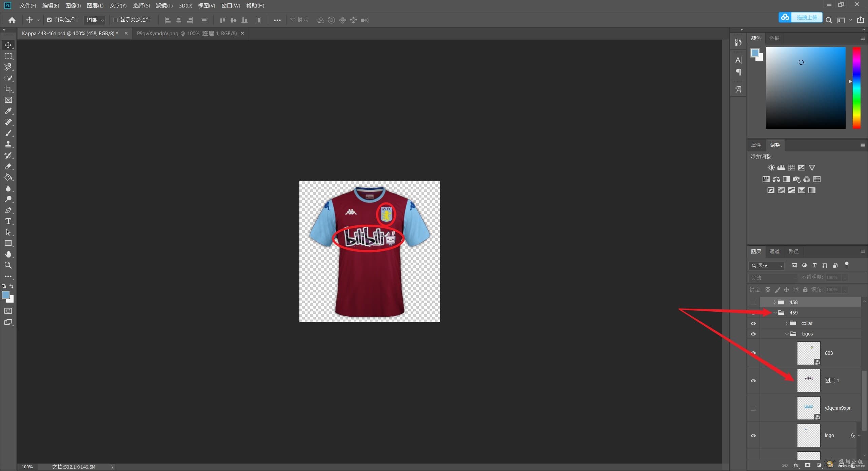Image resolution: width=868 pixels, height=471 pixels.
Task: Click the zoom level 100% field
Action: point(27,467)
